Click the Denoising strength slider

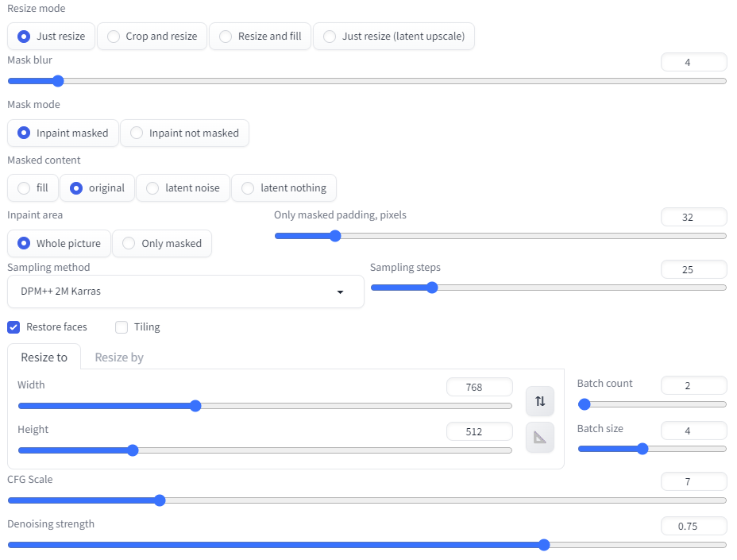[x=367, y=545]
